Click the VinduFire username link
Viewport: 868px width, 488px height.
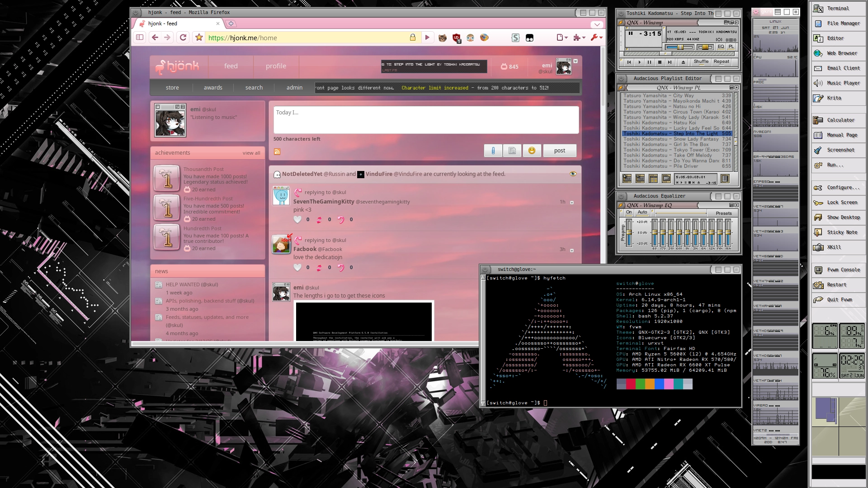pyautogui.click(x=379, y=174)
